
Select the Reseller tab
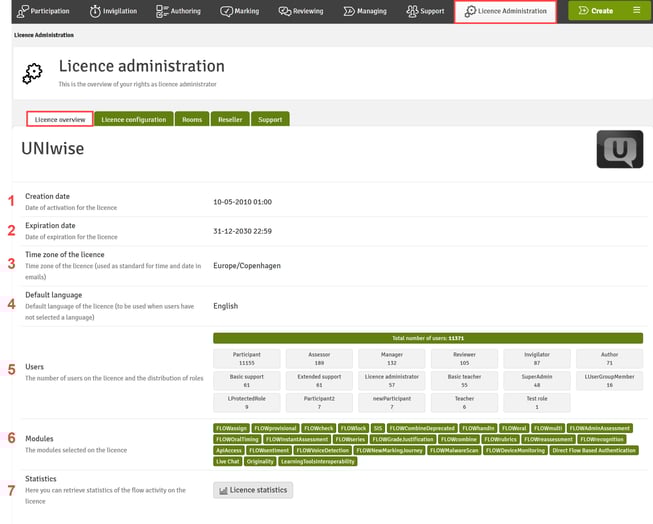(230, 119)
